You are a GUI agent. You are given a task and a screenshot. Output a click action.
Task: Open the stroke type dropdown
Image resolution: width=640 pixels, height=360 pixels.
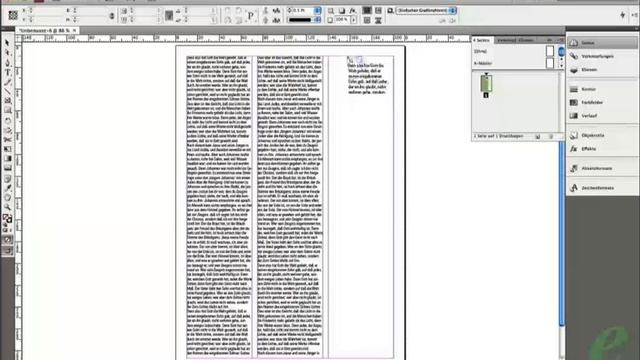tap(318, 20)
